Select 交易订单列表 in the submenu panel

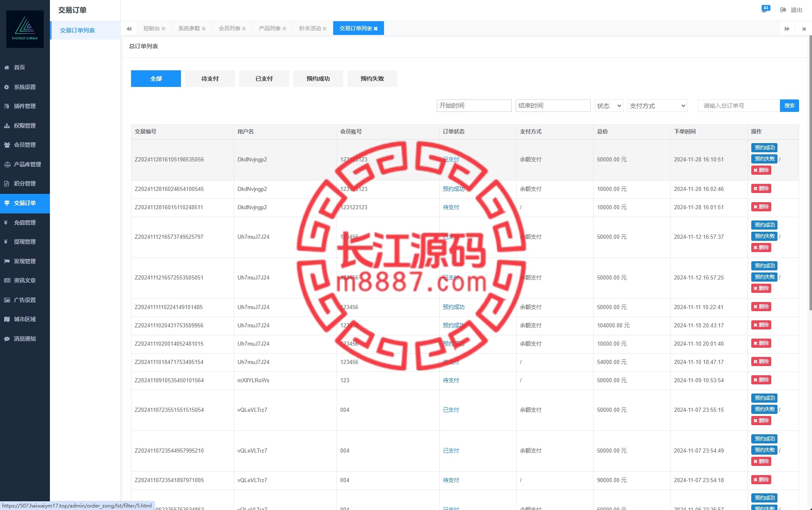tap(85, 30)
